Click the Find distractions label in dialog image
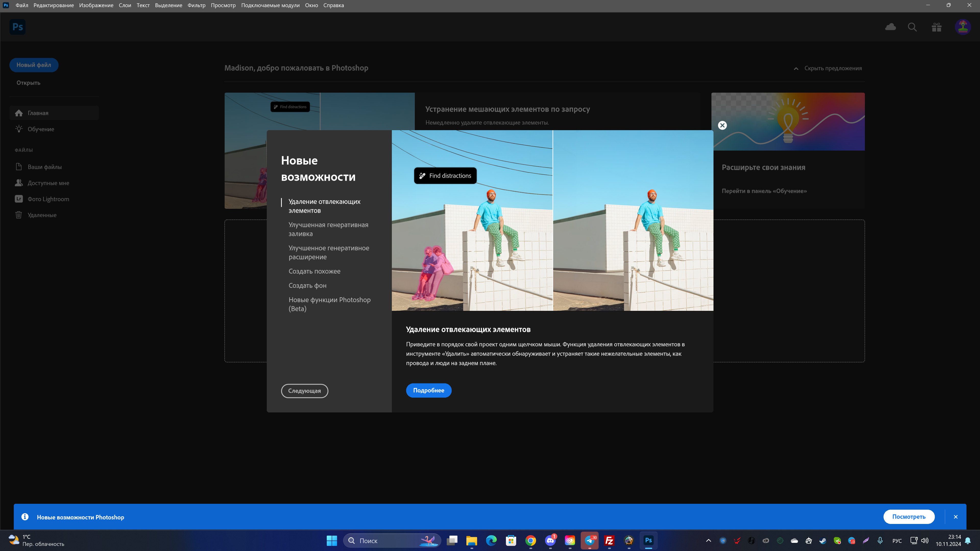980x551 pixels. click(x=445, y=176)
